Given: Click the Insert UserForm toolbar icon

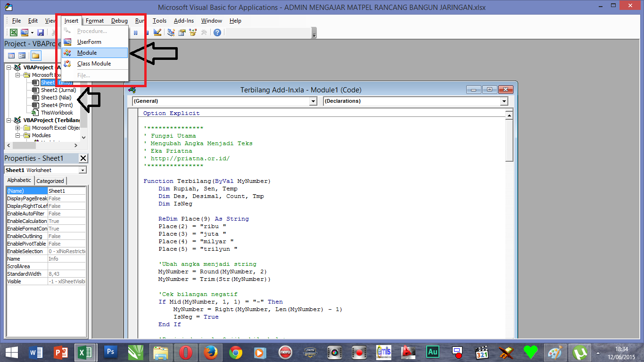Looking at the screenshot, I should click(x=24, y=33).
